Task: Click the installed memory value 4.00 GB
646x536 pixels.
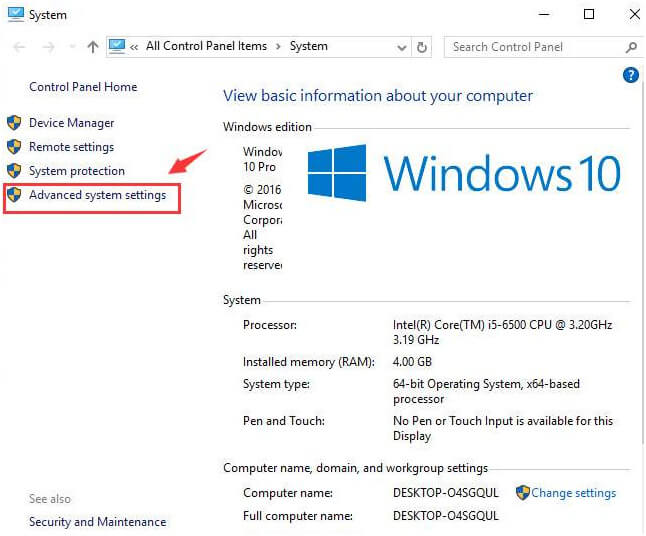Action: click(x=412, y=362)
